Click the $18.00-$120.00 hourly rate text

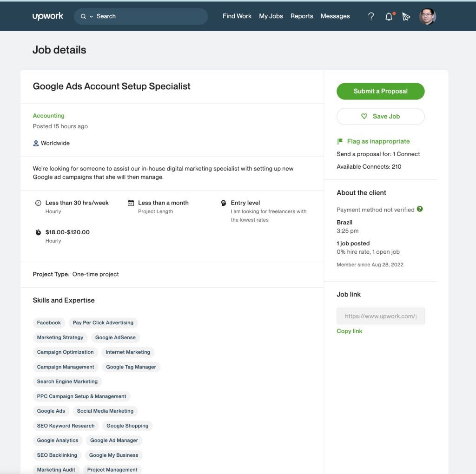pyautogui.click(x=67, y=232)
